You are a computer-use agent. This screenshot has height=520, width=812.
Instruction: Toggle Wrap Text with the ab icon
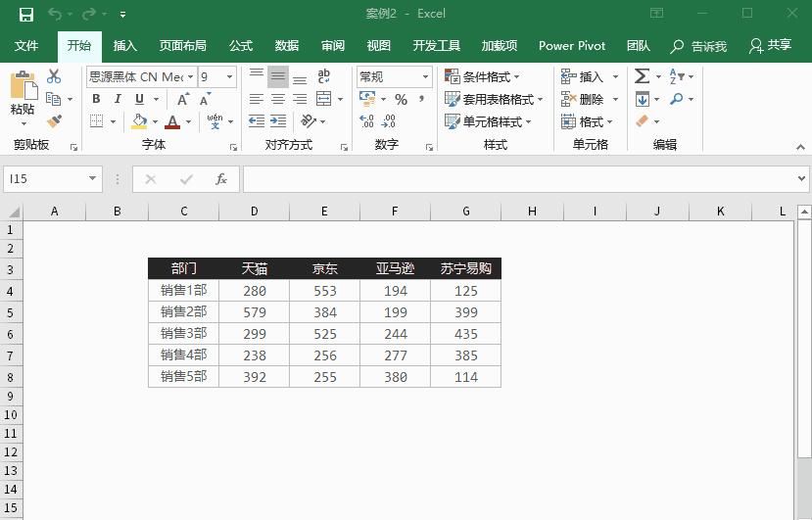coord(323,76)
